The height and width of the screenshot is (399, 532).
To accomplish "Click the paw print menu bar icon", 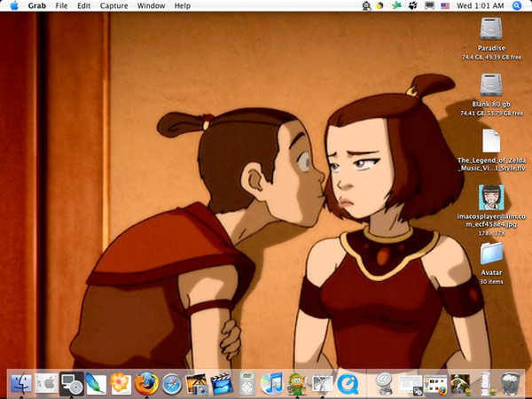I will coord(413,6).
